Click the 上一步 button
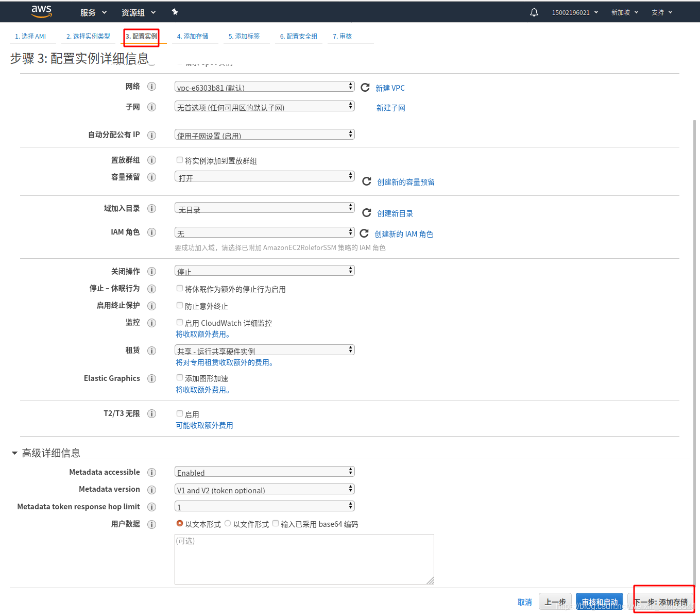Screen dimensions: 700x616 [555, 602]
